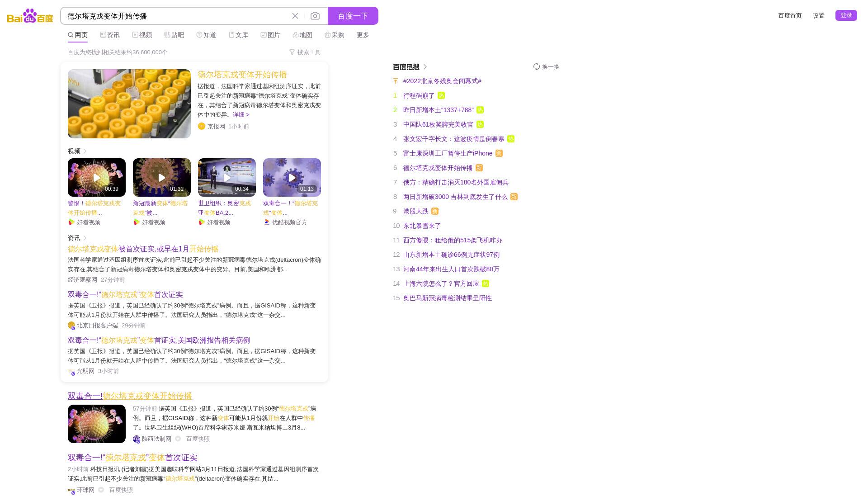Click 好看视频 icon under the 00:39 video
The image size is (868, 496).
pyautogui.click(x=71, y=222)
